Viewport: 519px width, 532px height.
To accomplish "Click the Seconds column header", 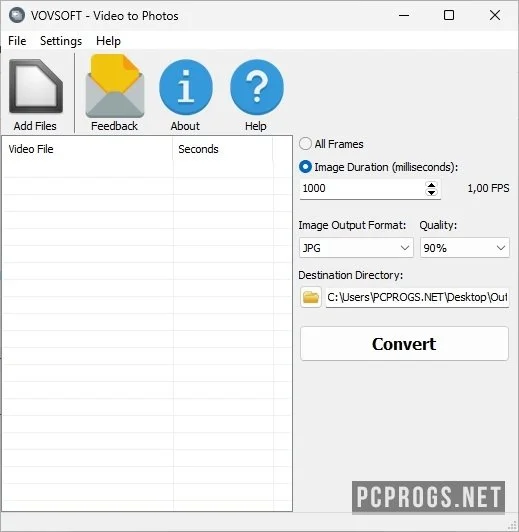I will coord(223,149).
